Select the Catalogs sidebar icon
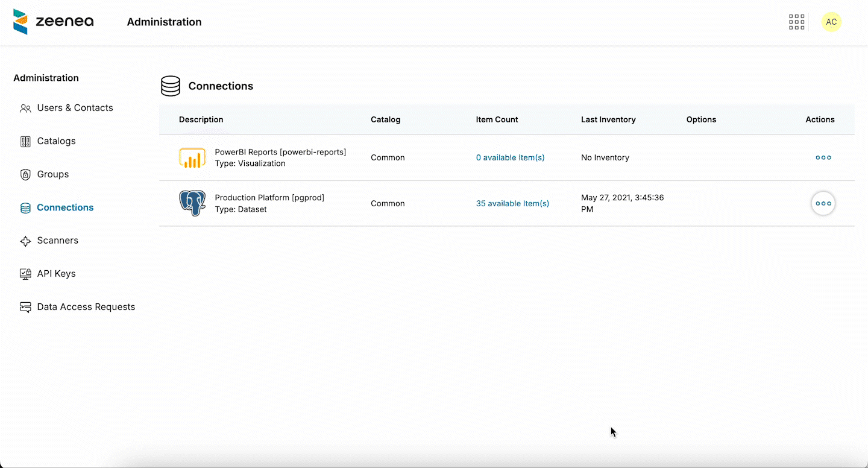 point(25,141)
